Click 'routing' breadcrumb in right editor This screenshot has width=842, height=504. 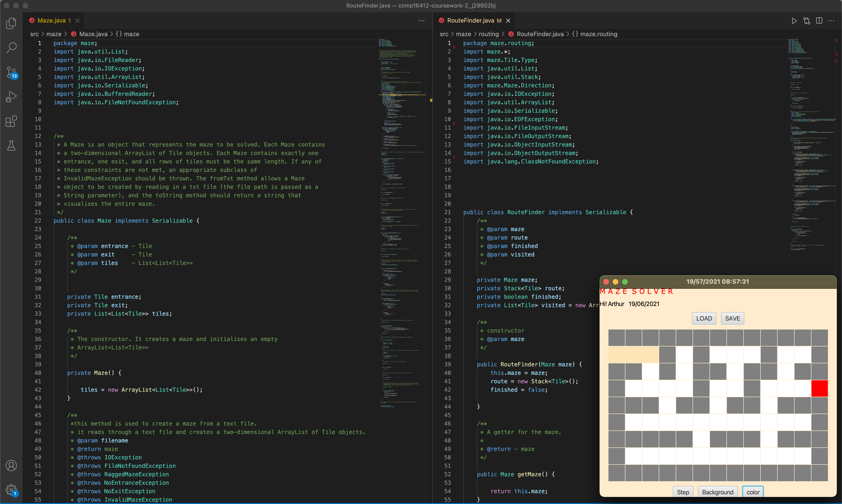click(x=488, y=34)
